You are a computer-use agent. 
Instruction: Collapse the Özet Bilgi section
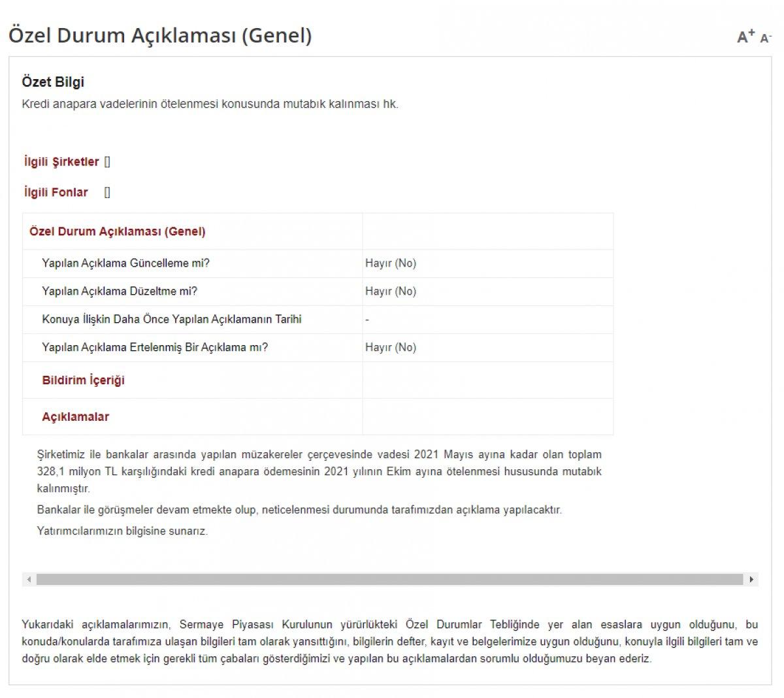tap(52, 82)
